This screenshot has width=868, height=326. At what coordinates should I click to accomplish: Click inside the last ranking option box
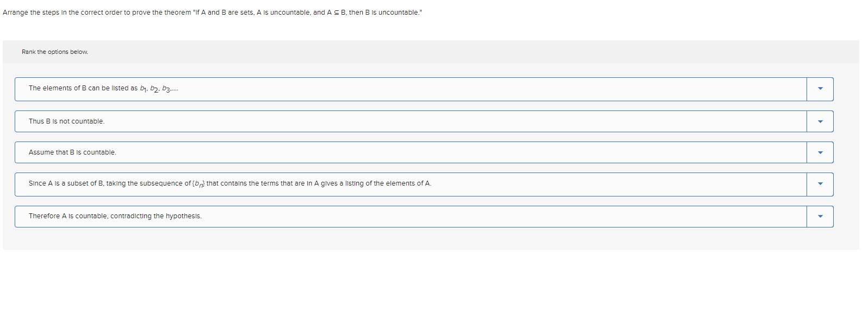[381, 216]
